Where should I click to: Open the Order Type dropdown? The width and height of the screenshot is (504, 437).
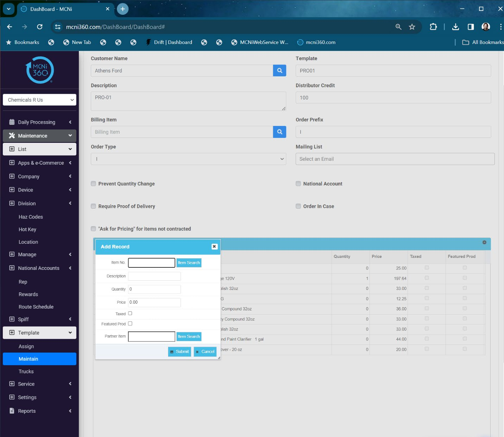click(x=189, y=159)
